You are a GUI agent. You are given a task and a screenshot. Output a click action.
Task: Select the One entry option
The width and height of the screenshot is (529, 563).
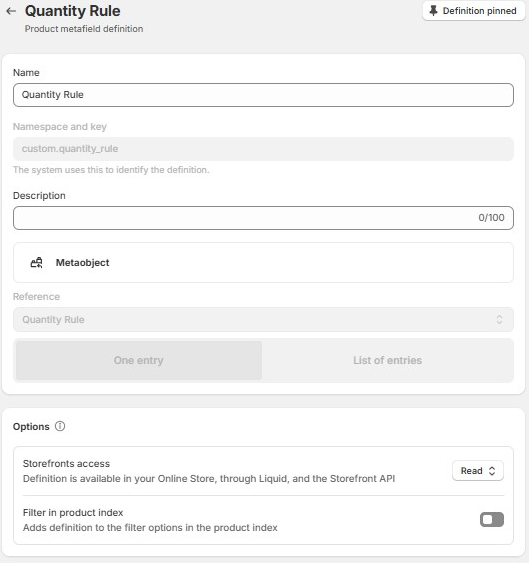(139, 360)
